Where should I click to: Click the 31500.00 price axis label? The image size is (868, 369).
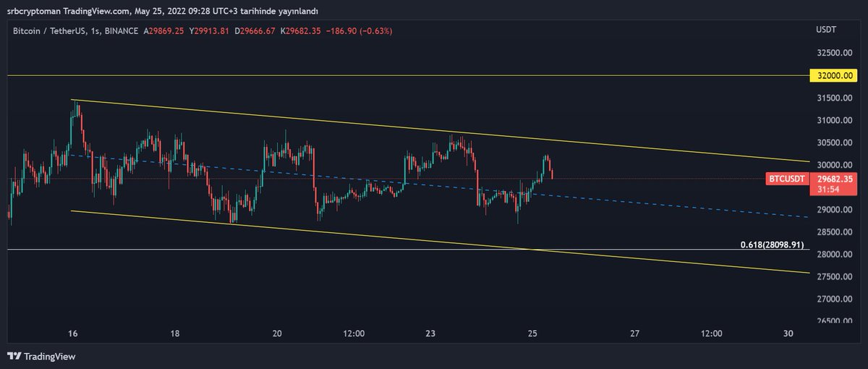834,98
